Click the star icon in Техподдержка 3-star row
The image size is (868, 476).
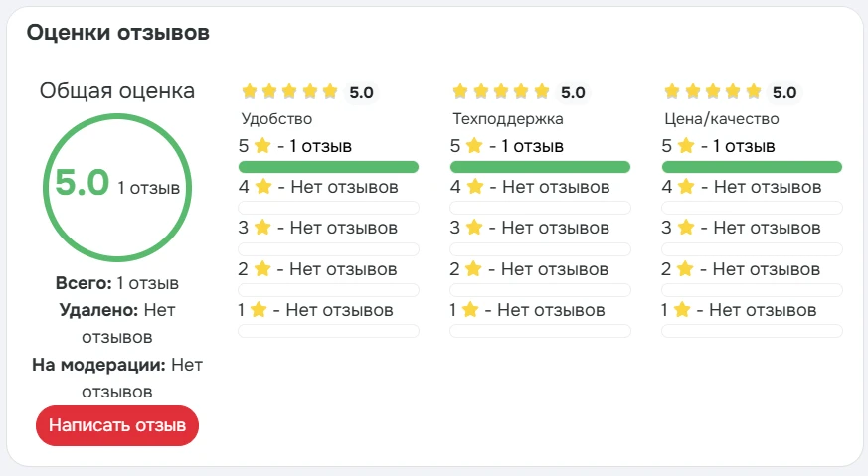click(474, 228)
